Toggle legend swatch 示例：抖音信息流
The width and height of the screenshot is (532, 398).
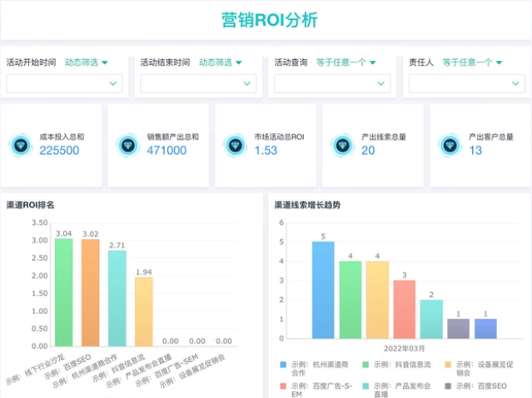365,365
